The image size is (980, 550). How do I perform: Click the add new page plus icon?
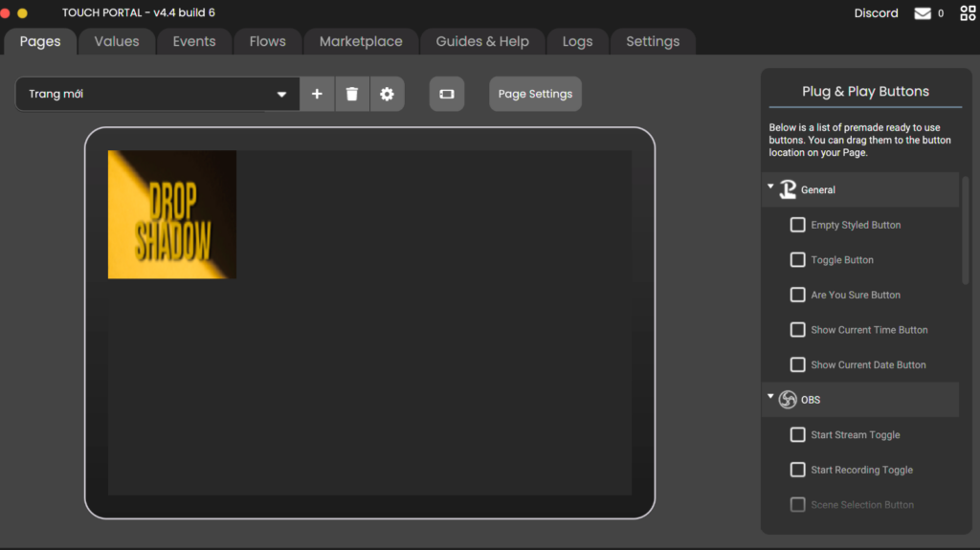pyautogui.click(x=317, y=94)
